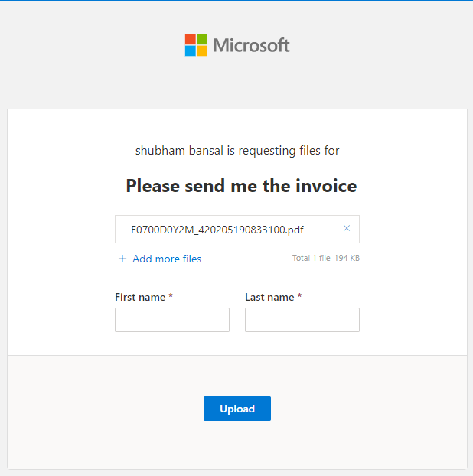This screenshot has width=473, height=476.
Task: Click the 'Please send me the invoice' heading
Action: 241,186
